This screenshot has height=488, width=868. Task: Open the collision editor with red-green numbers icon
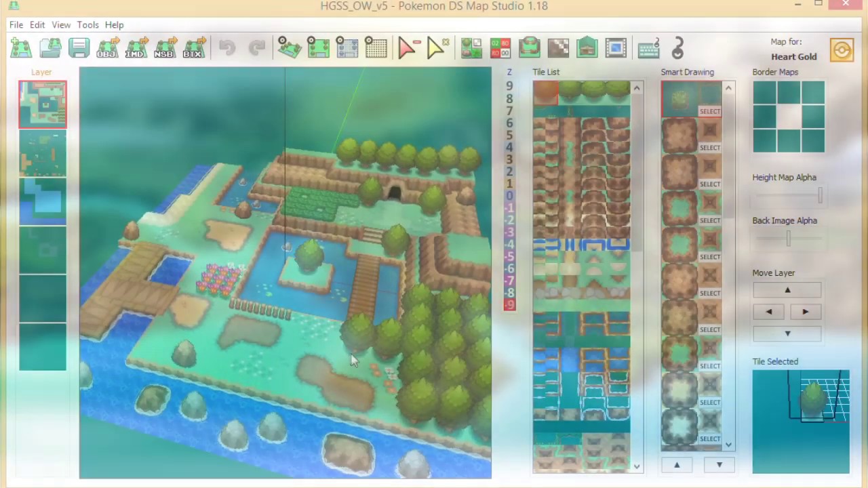500,48
